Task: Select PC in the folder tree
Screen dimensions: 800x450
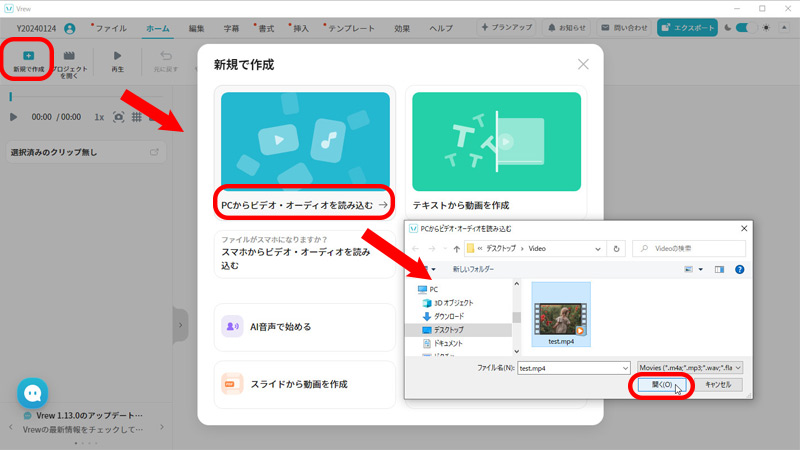Action: 428,289
